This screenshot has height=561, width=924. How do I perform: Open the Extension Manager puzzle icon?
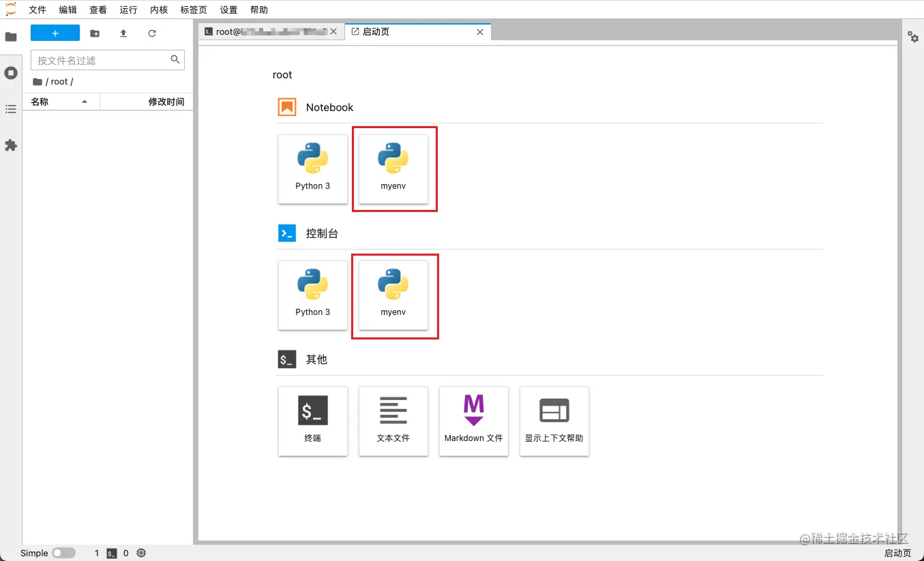point(11,145)
